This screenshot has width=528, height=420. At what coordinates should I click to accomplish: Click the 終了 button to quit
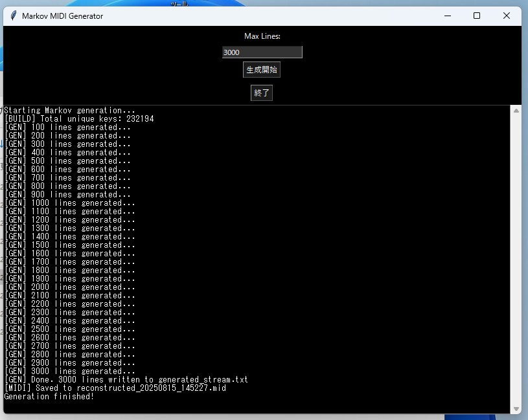click(x=262, y=93)
